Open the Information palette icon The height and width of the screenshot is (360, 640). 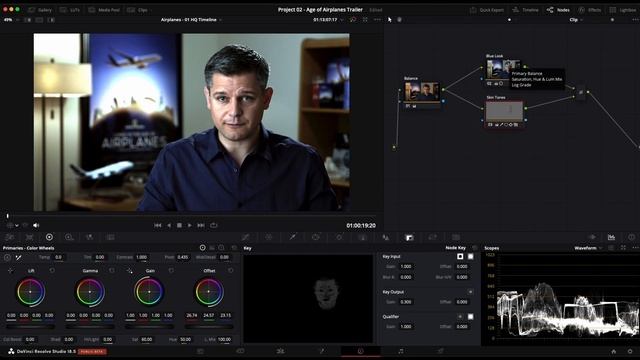coord(631,237)
